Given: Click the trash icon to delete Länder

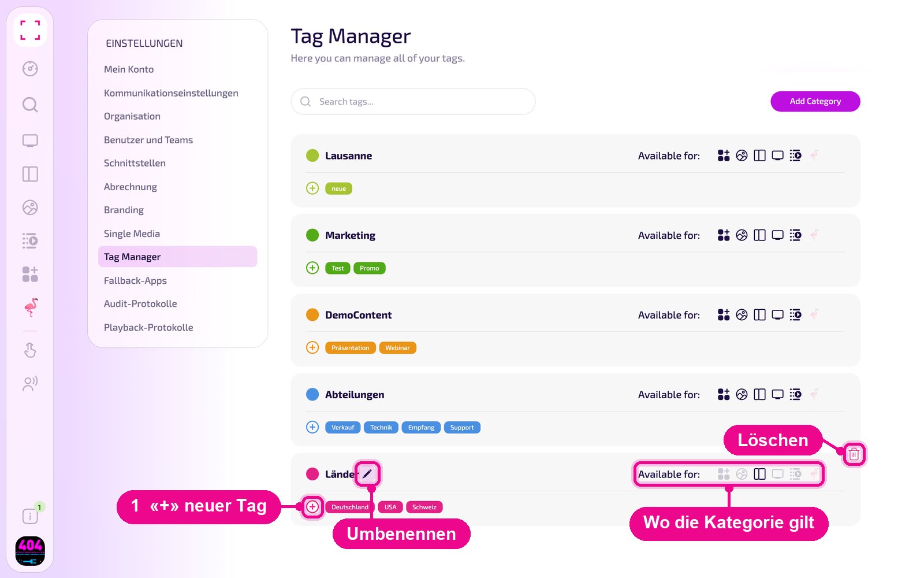Looking at the screenshot, I should [854, 454].
